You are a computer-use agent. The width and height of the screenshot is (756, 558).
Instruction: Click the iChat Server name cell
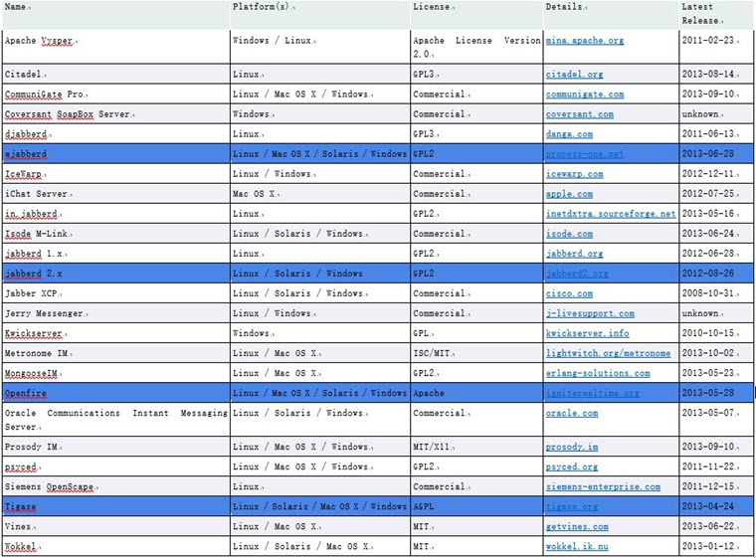coord(116,194)
